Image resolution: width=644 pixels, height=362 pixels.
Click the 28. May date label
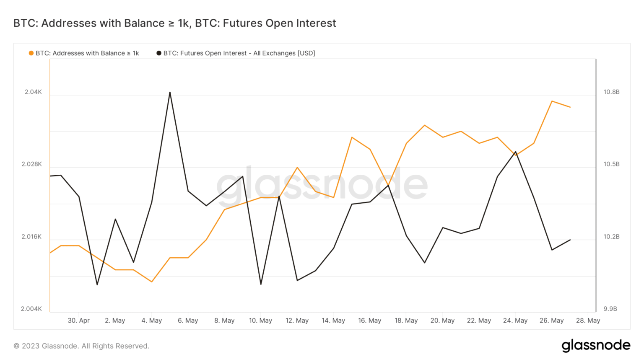pyautogui.click(x=588, y=321)
